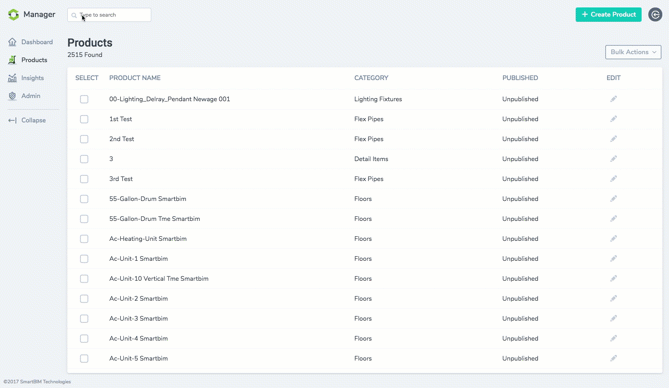Sort by the Product Name column header

click(x=135, y=78)
